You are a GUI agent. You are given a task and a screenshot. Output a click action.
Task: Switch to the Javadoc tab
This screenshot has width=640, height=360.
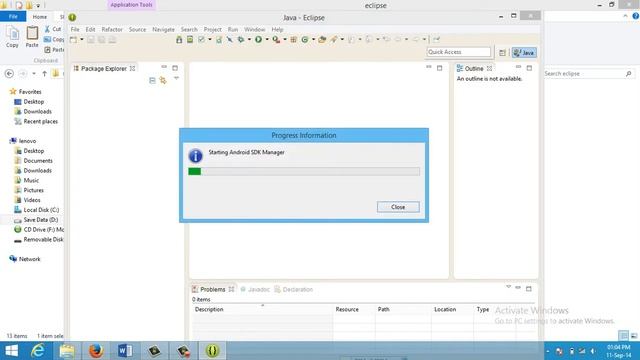click(x=255, y=289)
